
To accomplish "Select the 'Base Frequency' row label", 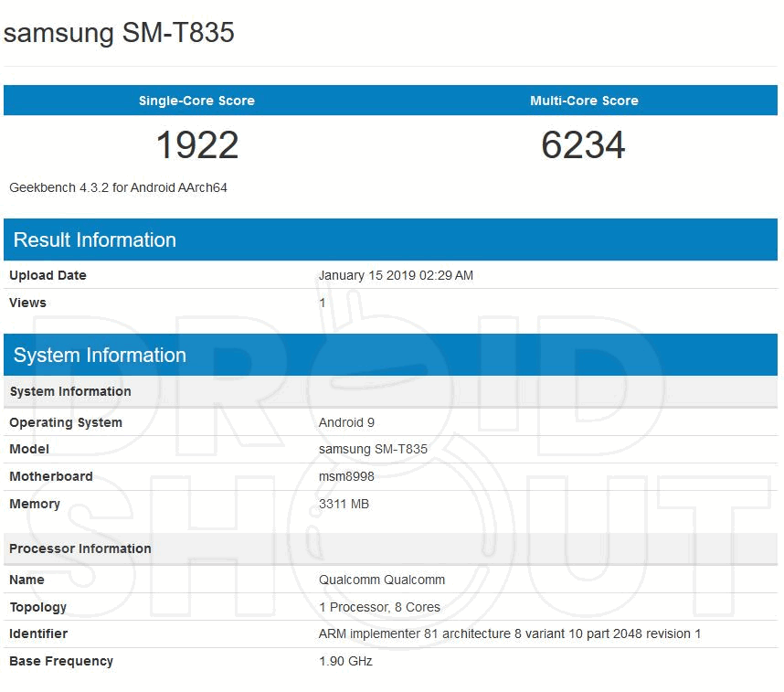I will pos(61,661).
